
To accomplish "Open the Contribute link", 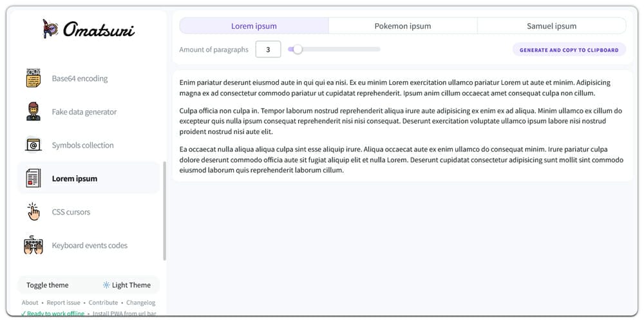I will point(103,303).
